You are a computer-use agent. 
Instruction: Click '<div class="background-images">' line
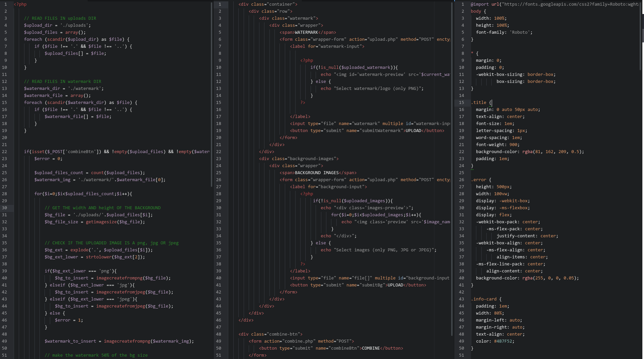click(299, 159)
